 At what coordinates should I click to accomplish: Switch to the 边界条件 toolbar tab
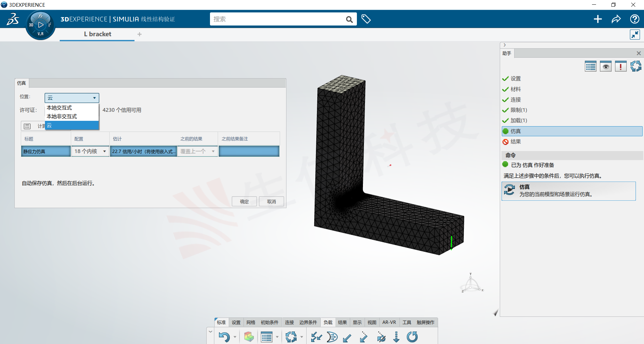[x=308, y=322]
